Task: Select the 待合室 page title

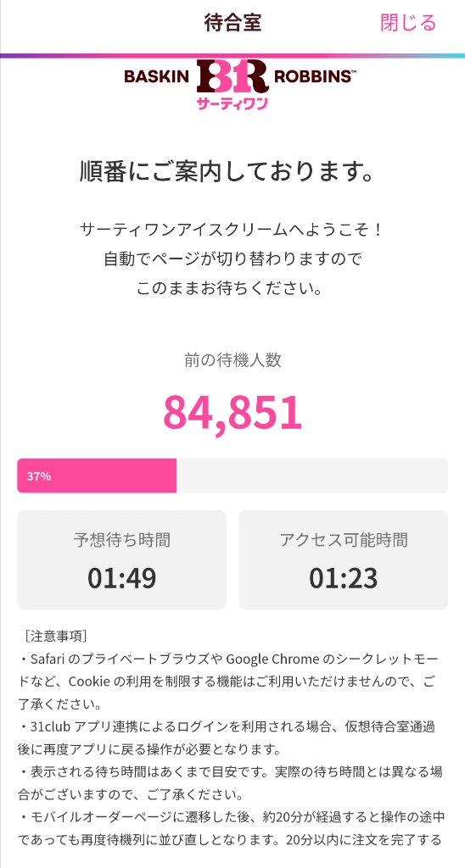Action: point(232,23)
